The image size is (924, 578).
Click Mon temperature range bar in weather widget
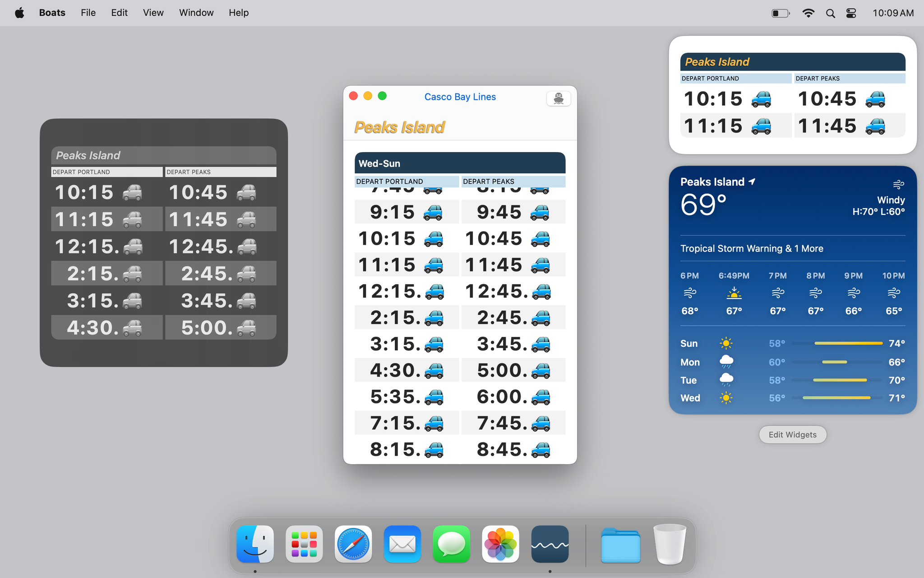837,362
